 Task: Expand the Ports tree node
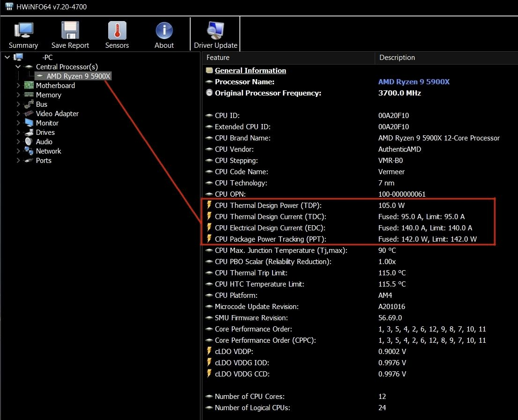click(x=18, y=161)
